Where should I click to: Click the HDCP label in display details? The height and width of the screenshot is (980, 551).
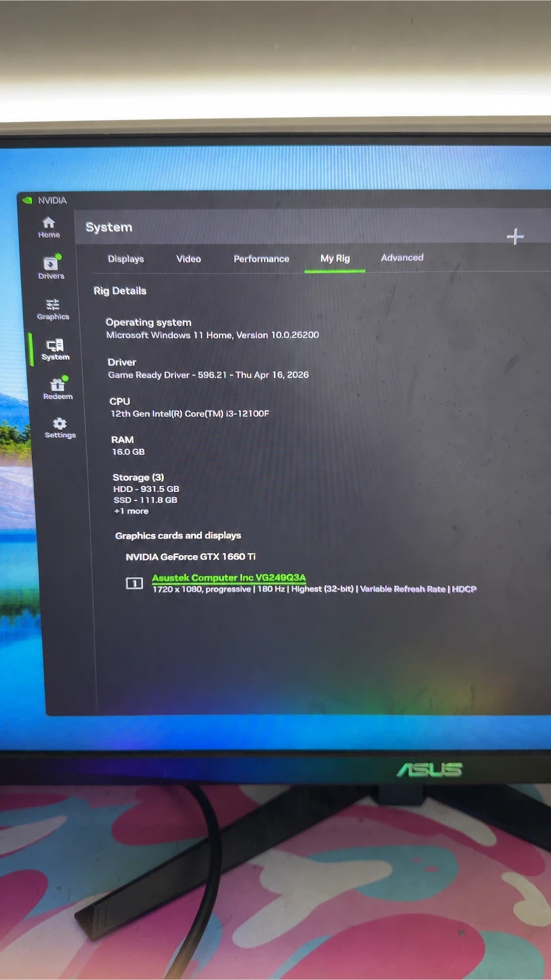[464, 589]
